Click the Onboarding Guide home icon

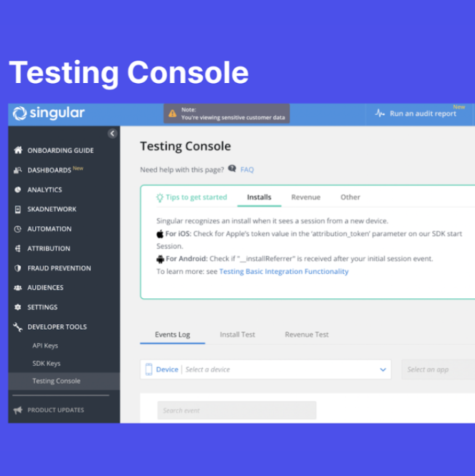[18, 150]
